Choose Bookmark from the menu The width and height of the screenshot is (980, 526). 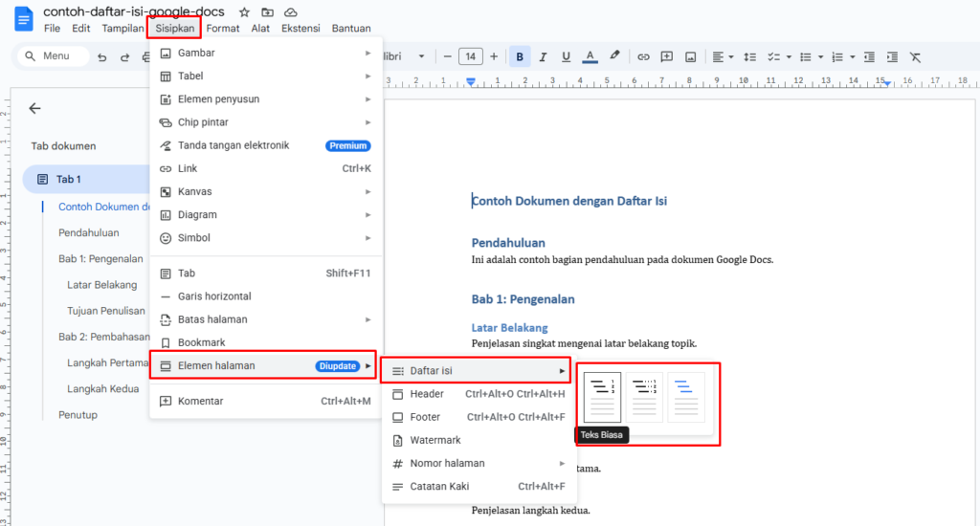[266, 343]
